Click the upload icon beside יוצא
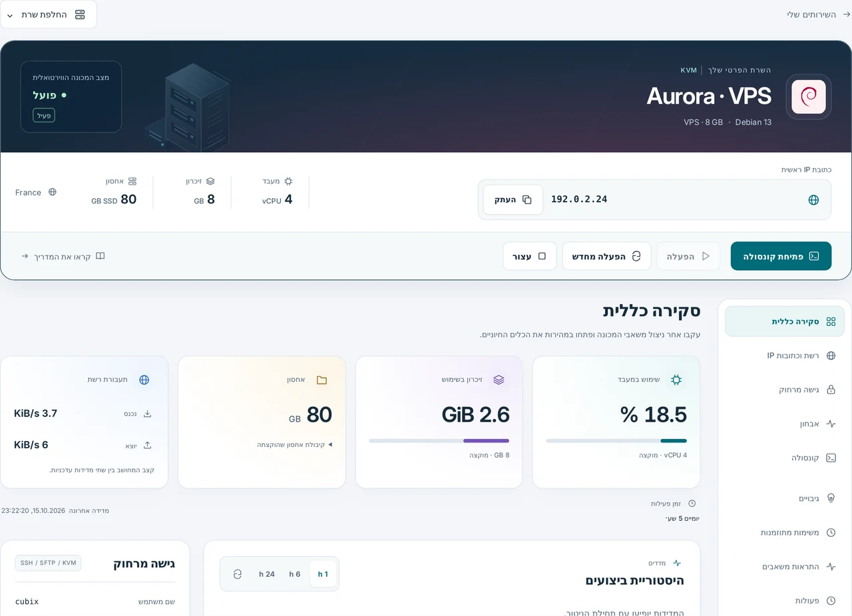The height and width of the screenshot is (616, 852). pyautogui.click(x=148, y=445)
